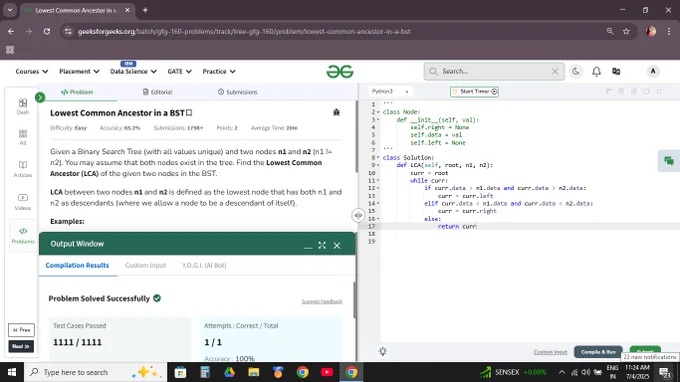The image size is (680, 382).
Task: Open YouTube from the taskbar
Action: tap(327, 372)
